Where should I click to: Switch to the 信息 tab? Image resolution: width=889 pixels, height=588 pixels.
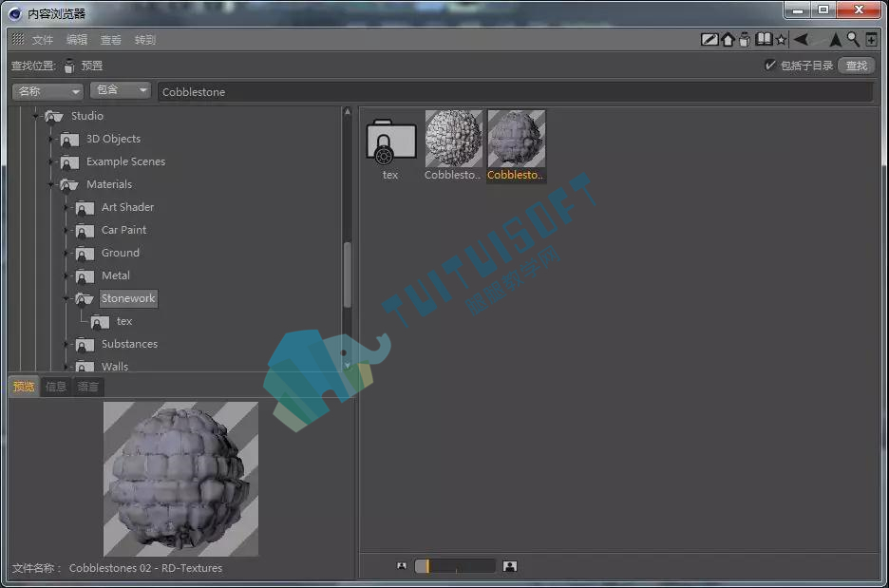[55, 387]
